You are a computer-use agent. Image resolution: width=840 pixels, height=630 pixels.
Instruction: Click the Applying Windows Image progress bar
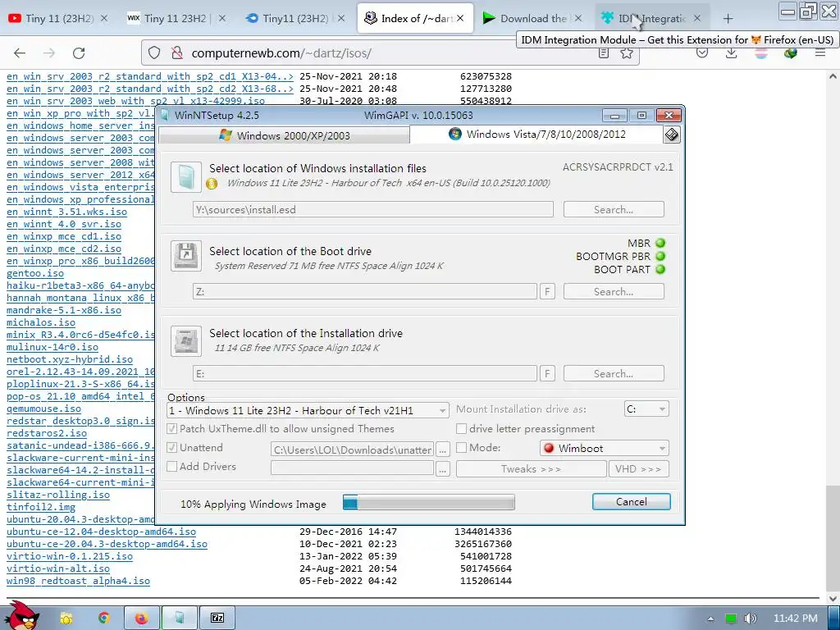pyautogui.click(x=428, y=503)
